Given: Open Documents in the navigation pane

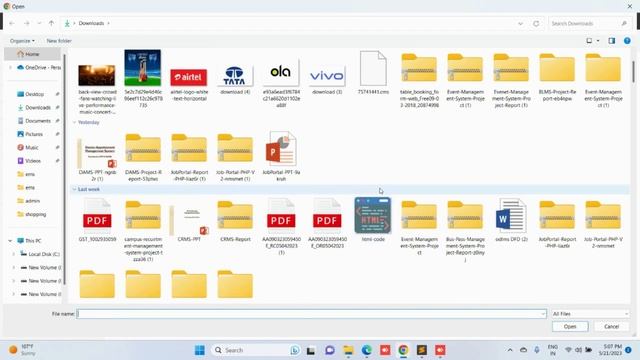Looking at the screenshot, I should click(38, 121).
